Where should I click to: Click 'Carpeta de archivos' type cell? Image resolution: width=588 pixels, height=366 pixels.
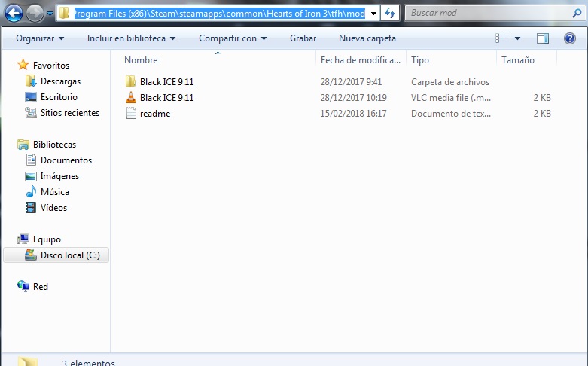click(x=450, y=82)
